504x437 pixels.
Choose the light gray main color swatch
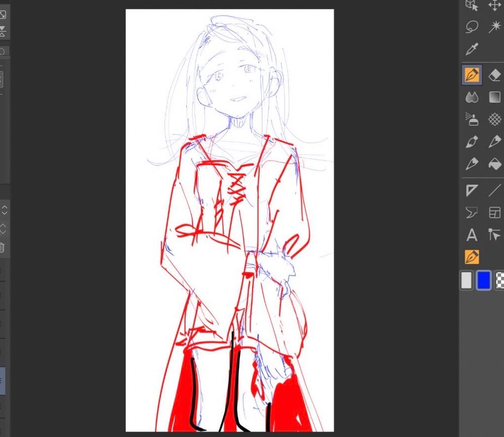coord(466,280)
